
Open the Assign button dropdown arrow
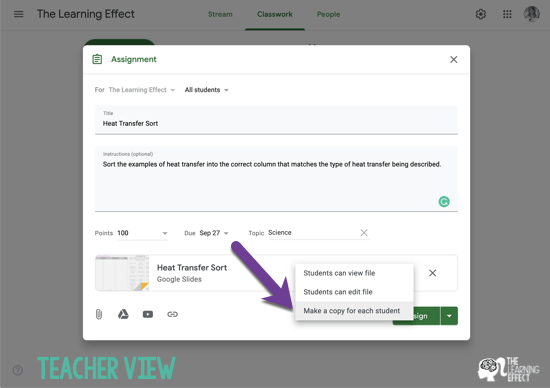pos(449,316)
